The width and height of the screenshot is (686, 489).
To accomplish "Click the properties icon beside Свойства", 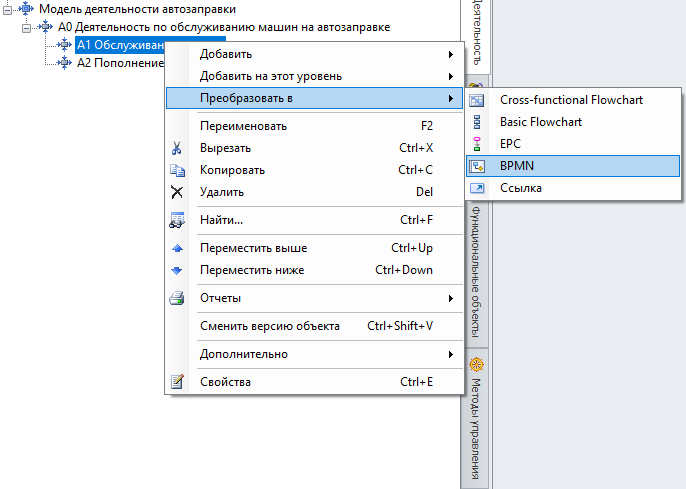I will (177, 382).
